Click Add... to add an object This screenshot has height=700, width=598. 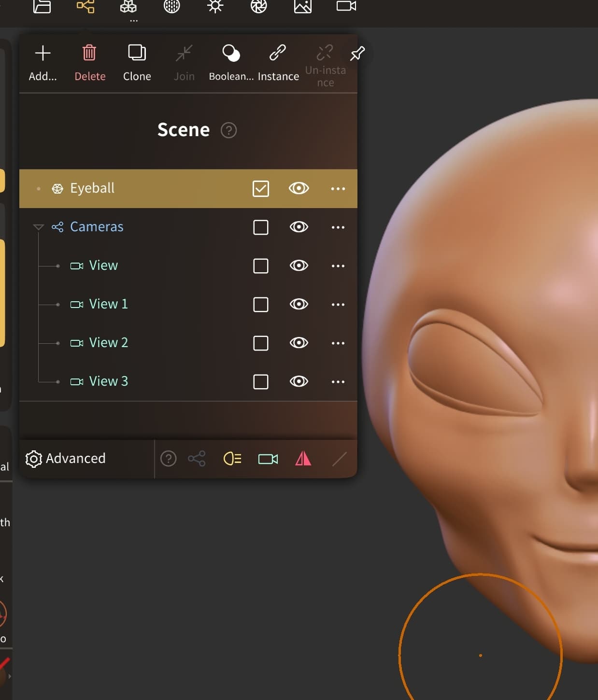click(x=43, y=63)
